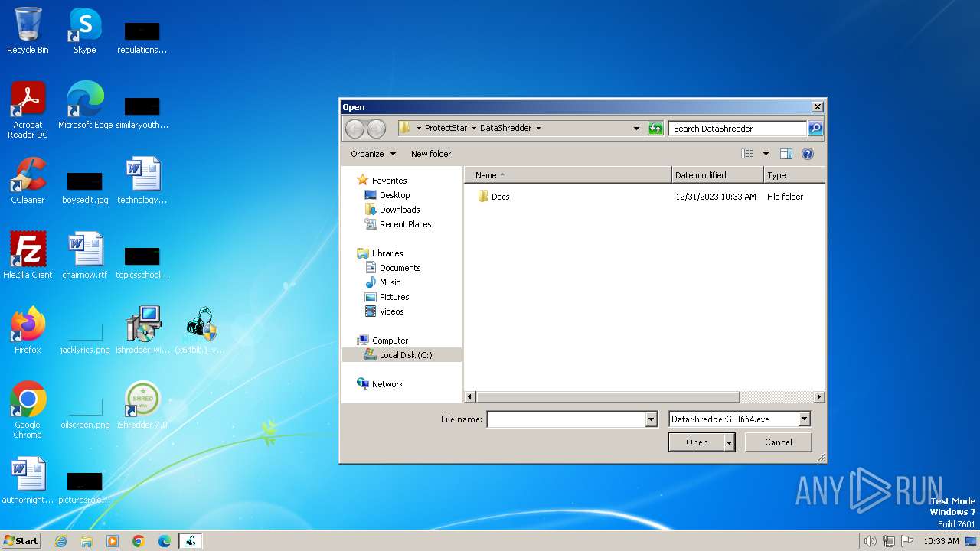Click the change view icon
Viewport: 980px width, 551px height.
(747, 154)
